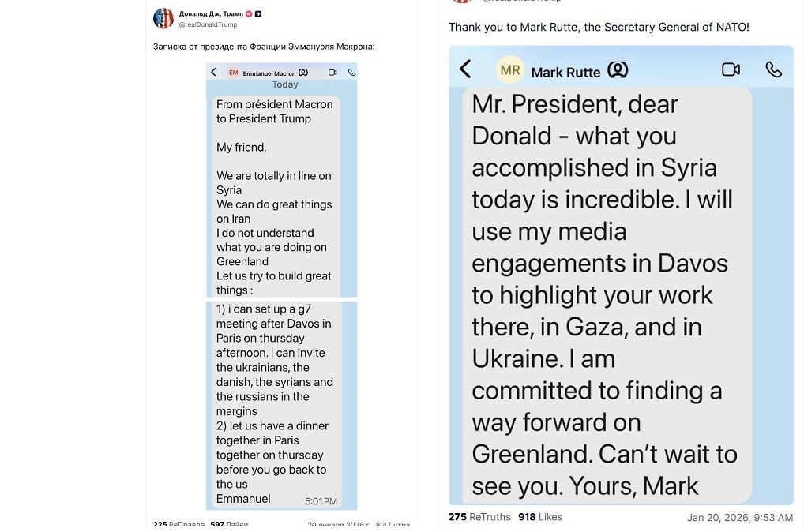Open contact icon next to Mark Rutte
Screen dimensions: 804x532
618,70
